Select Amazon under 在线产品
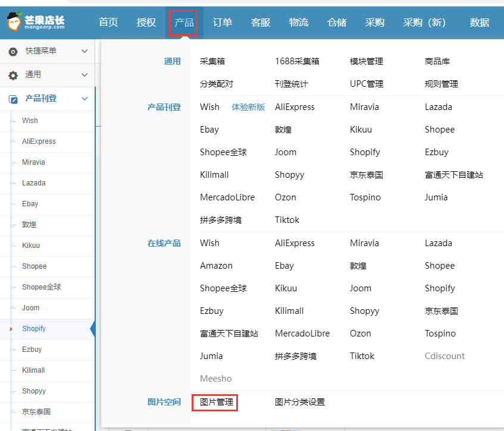504x431 pixels. tap(216, 266)
